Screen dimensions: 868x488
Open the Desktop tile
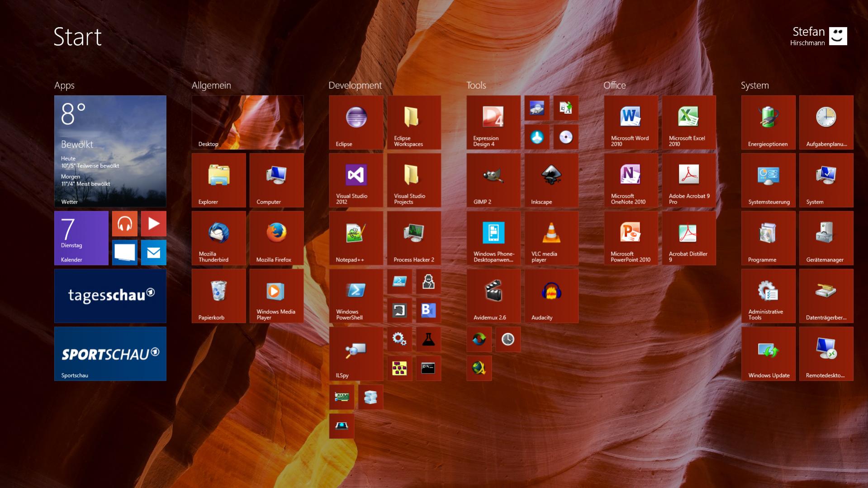(247, 122)
